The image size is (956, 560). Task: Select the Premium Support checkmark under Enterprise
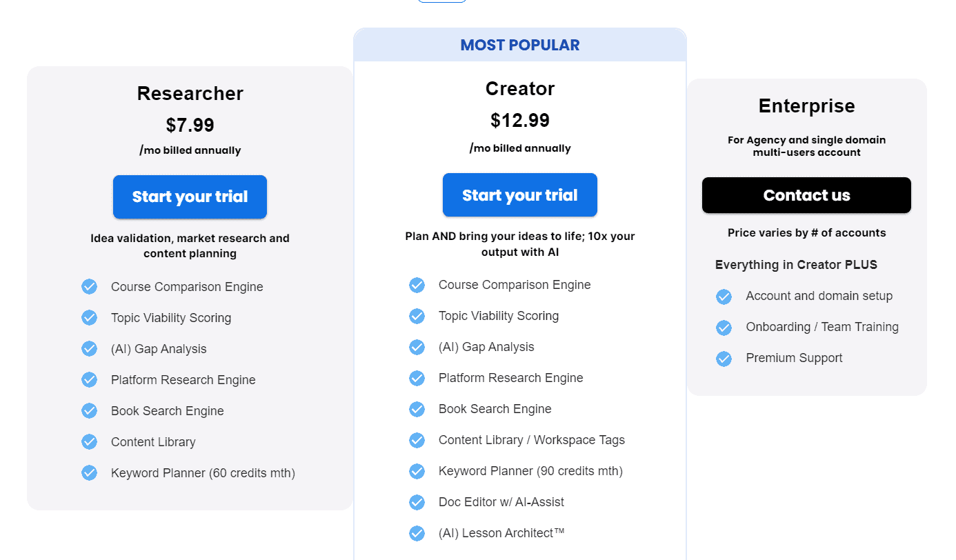[x=724, y=358]
